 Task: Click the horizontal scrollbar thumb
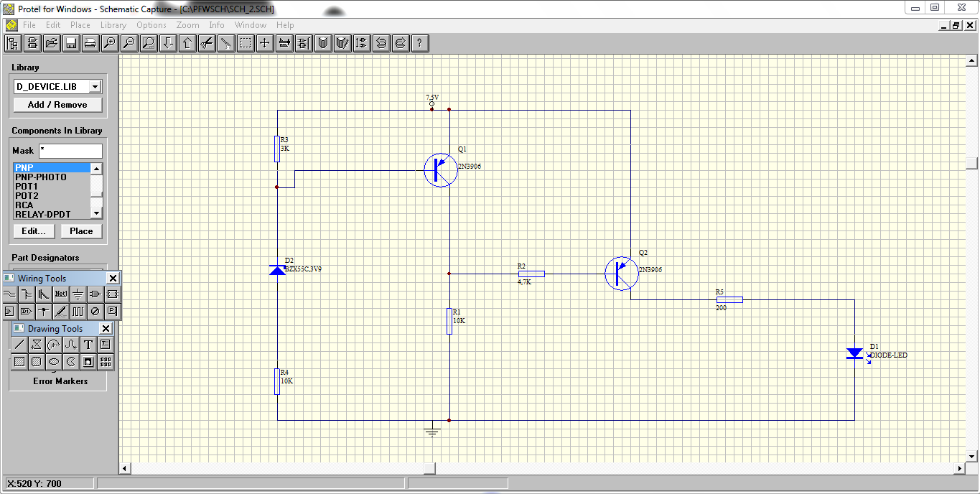tap(430, 469)
